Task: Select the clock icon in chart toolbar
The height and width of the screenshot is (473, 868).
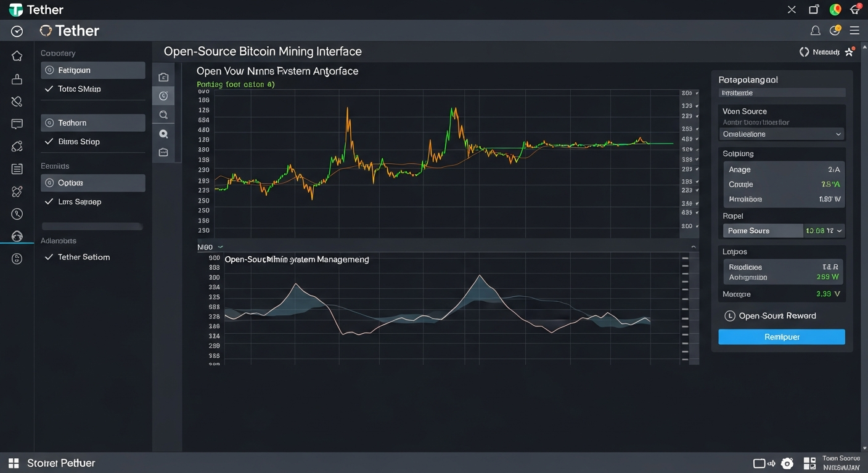Action: click(x=163, y=96)
